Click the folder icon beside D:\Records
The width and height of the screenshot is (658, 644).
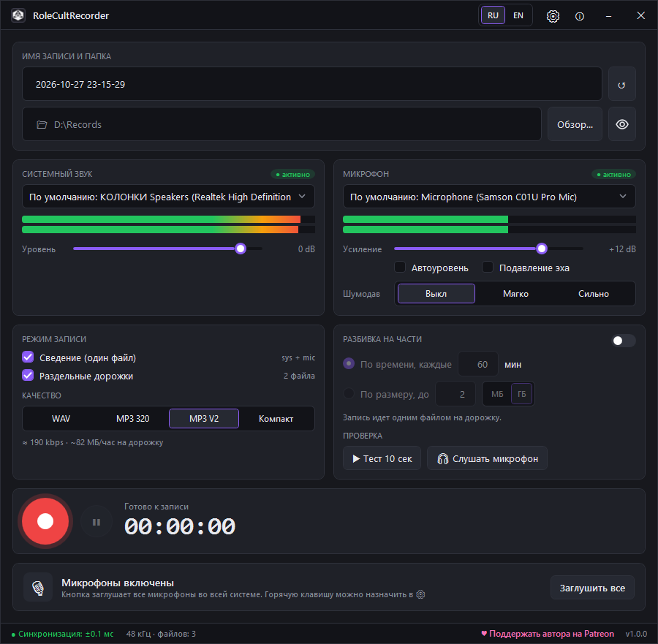42,124
